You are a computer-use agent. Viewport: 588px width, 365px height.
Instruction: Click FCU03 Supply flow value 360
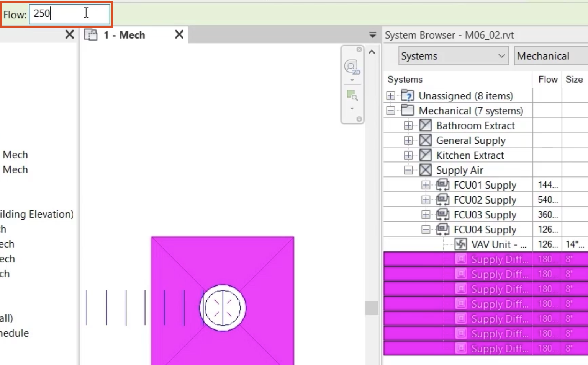(x=547, y=215)
